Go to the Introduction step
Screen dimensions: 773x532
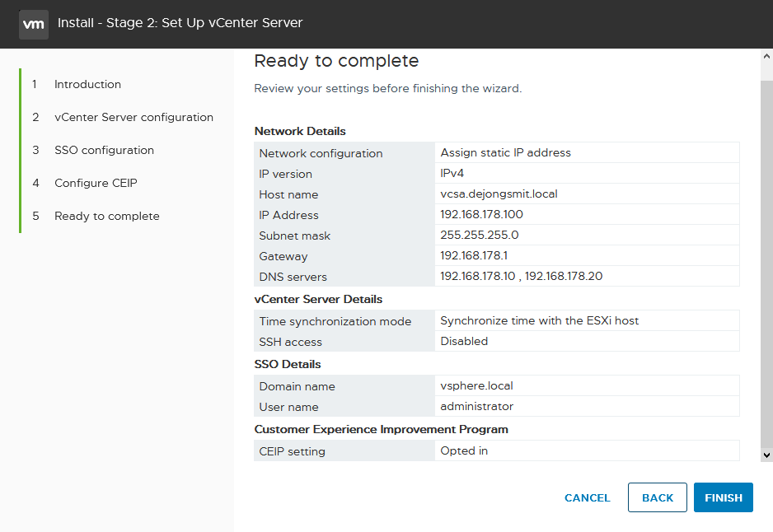click(87, 84)
